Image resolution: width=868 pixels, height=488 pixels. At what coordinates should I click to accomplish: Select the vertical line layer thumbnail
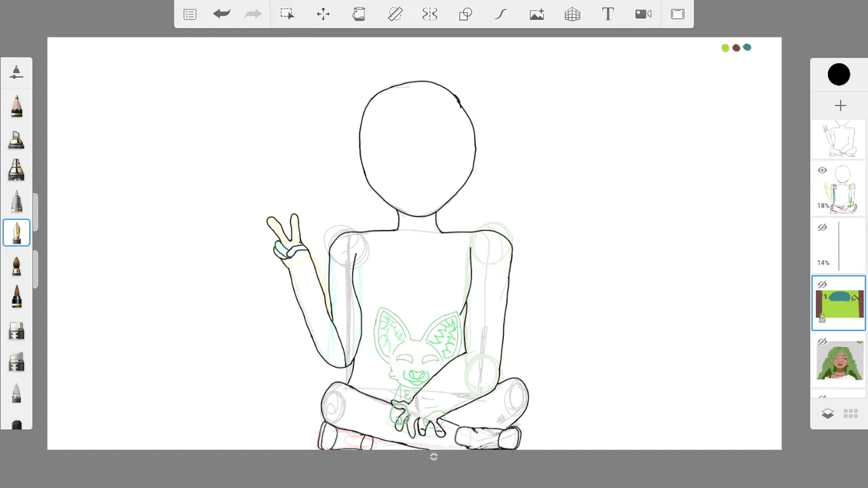[x=839, y=245]
